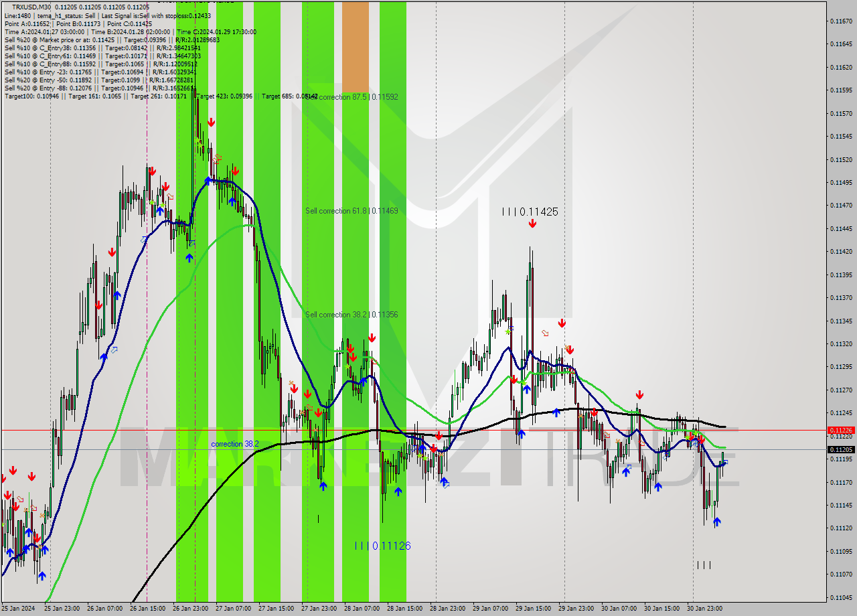857x616 pixels.
Task: Click 0.11470 on the price axis
Action: click(x=840, y=206)
